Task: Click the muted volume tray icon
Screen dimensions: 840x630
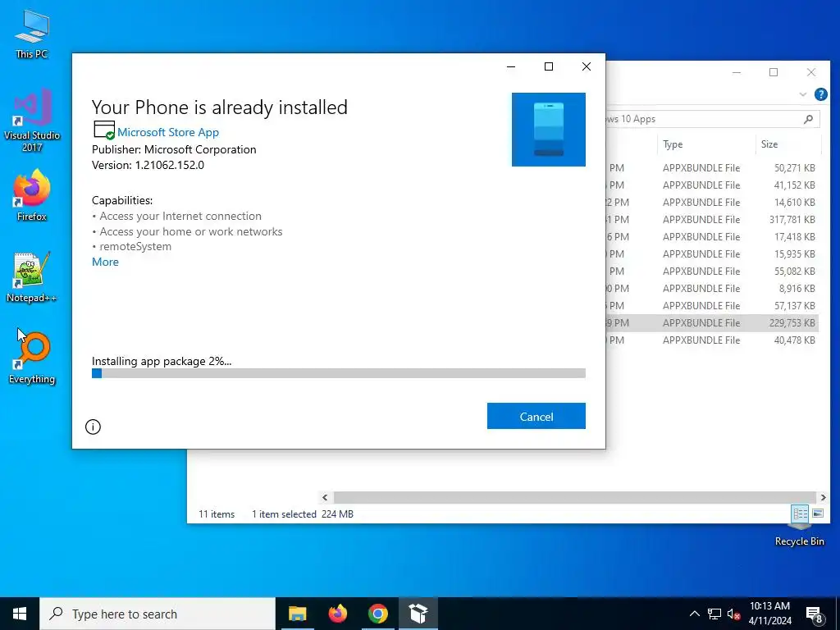Action: (x=733, y=614)
